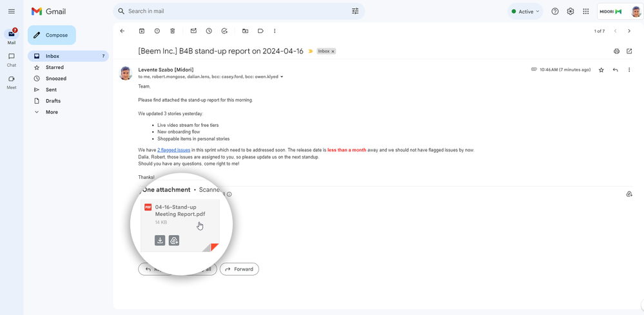Snooze this email with clock icon
The image size is (644, 315).
pos(209,31)
